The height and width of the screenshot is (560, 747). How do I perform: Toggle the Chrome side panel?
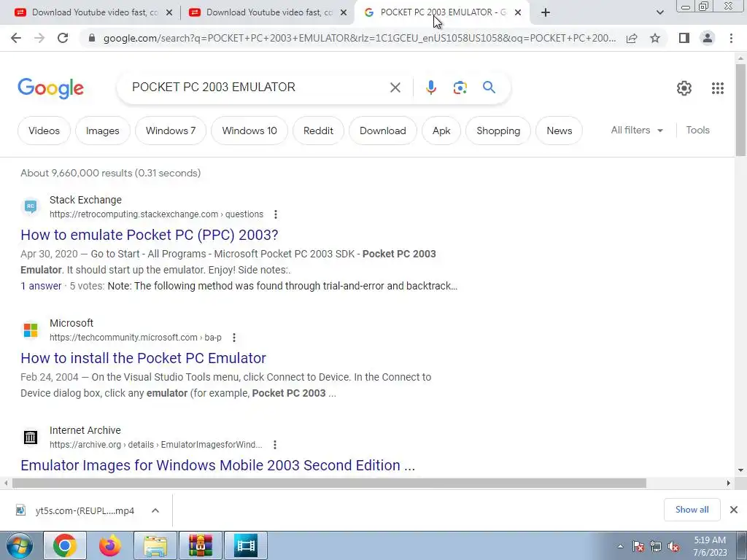(684, 38)
